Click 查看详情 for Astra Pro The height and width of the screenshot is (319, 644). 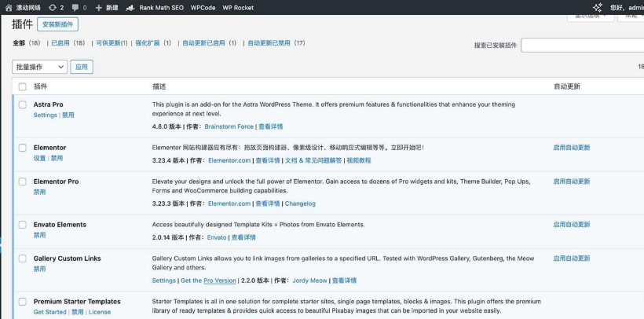[x=271, y=126]
